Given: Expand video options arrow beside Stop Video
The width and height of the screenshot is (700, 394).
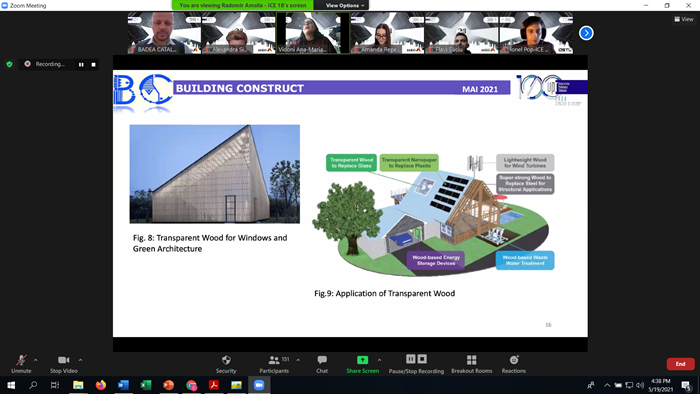Looking at the screenshot, I should pos(80,360).
